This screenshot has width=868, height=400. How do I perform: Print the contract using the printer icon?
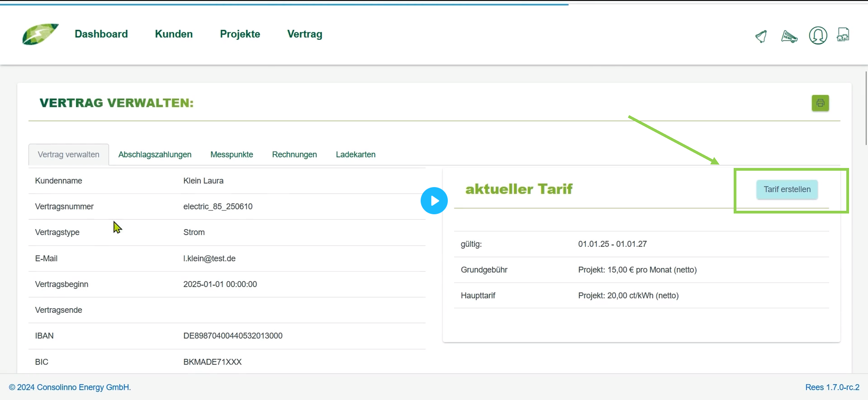820,103
